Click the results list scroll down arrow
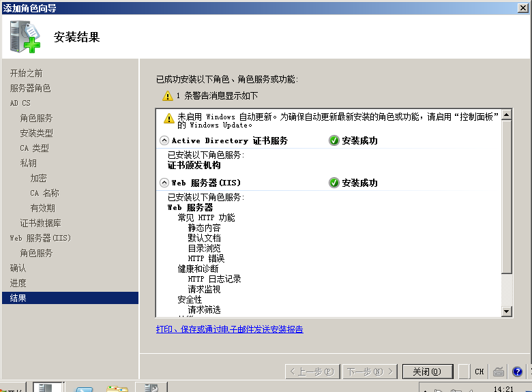The width and height of the screenshot is (532, 392). pyautogui.click(x=507, y=312)
